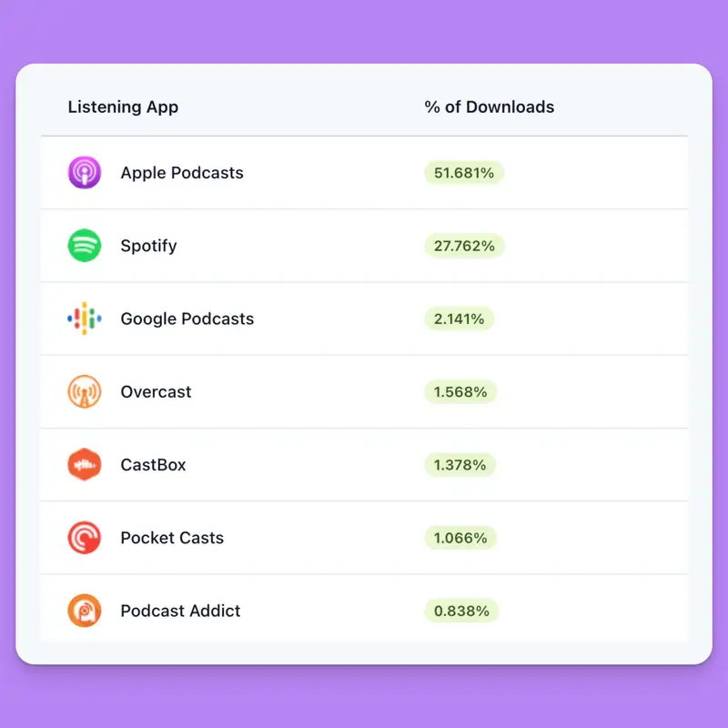This screenshot has width=728, height=728.
Task: Click the orange Overcast icon
Action: 85,392
